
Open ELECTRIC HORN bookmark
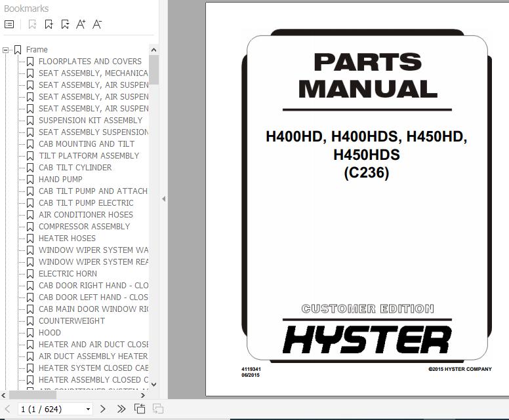68,274
